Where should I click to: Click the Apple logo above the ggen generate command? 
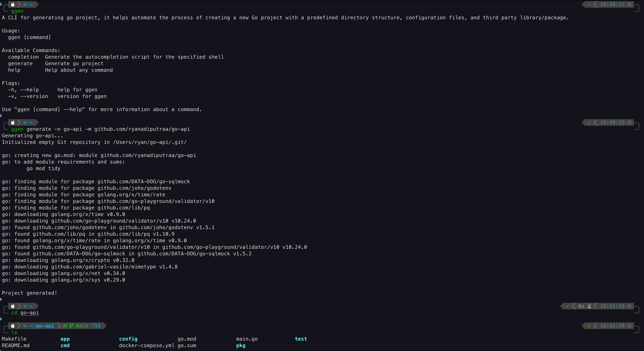tap(13, 123)
